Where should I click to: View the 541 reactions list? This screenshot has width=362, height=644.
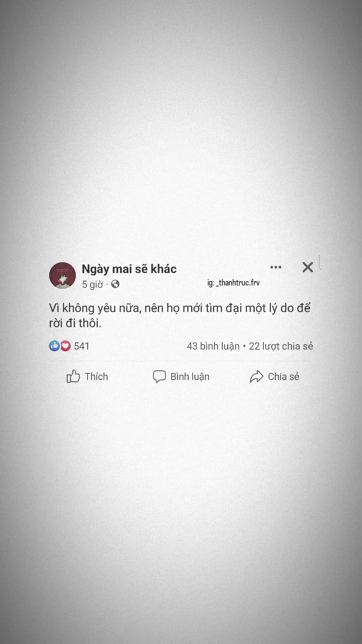coord(81,346)
